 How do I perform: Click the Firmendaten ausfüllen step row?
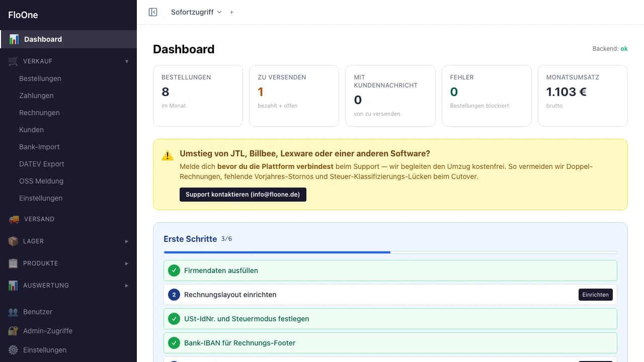390,270
